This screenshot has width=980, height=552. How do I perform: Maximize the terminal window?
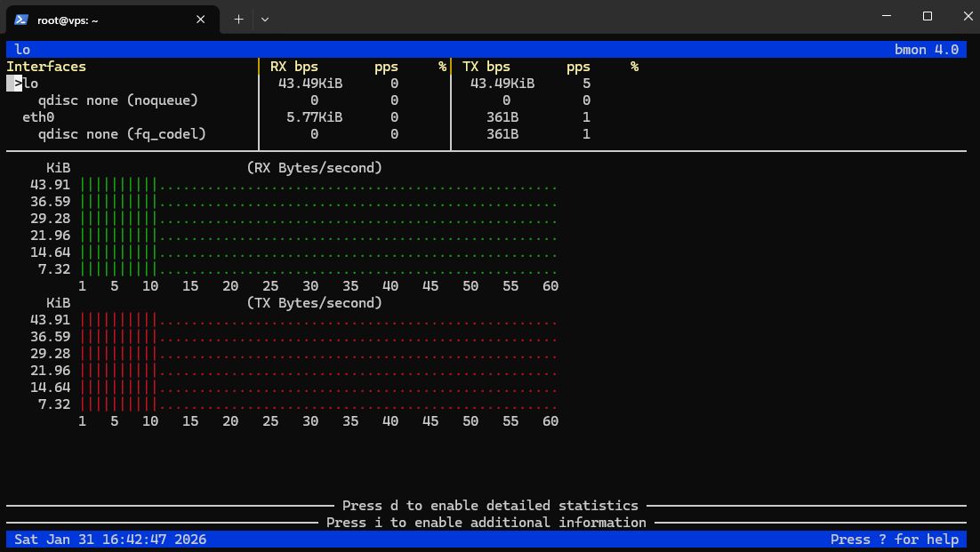point(928,16)
